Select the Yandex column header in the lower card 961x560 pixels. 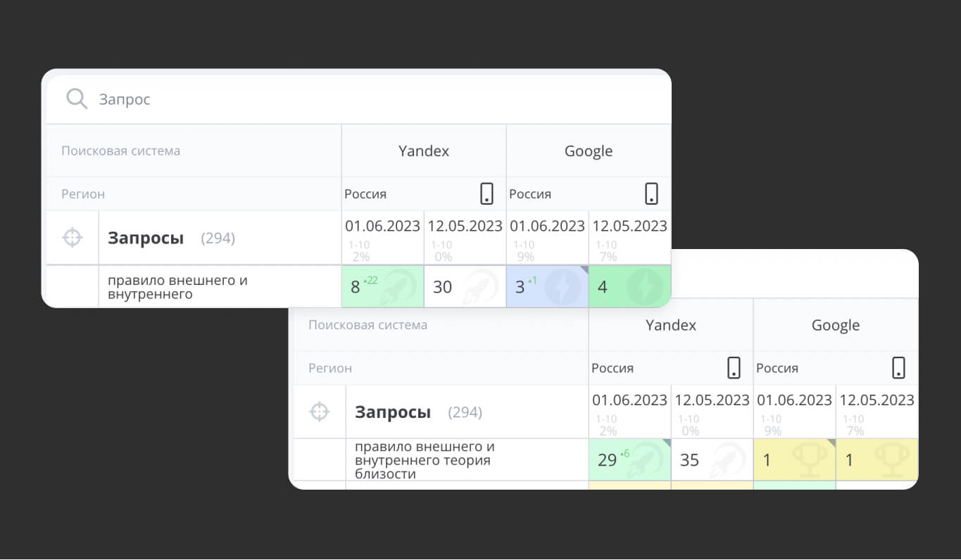[671, 325]
